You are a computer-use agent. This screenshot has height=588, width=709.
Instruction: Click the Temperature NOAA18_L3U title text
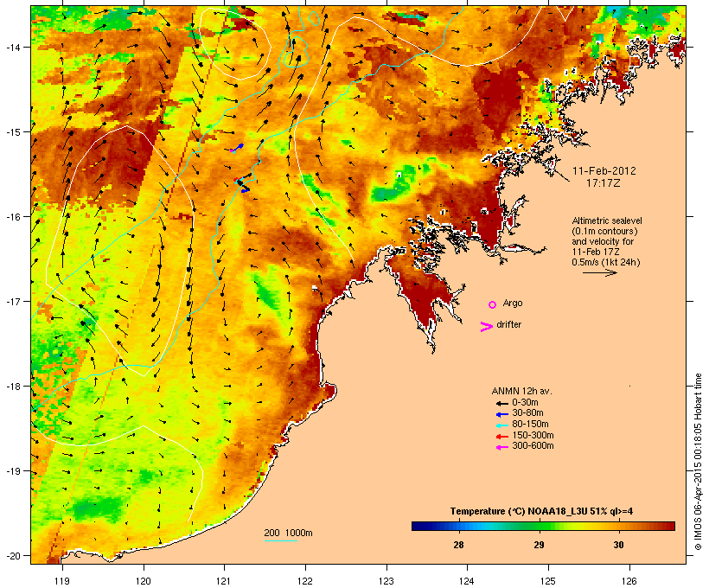tap(541, 512)
